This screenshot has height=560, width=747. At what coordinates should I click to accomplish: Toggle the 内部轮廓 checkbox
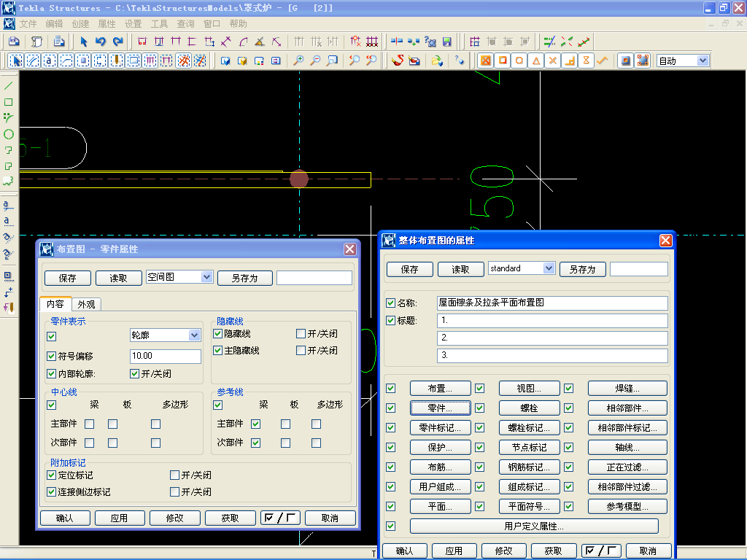coord(52,374)
